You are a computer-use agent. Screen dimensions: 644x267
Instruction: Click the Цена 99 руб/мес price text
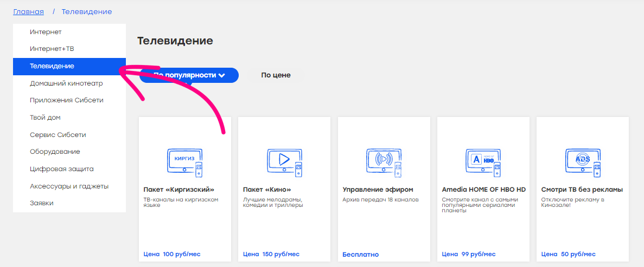coord(469,255)
